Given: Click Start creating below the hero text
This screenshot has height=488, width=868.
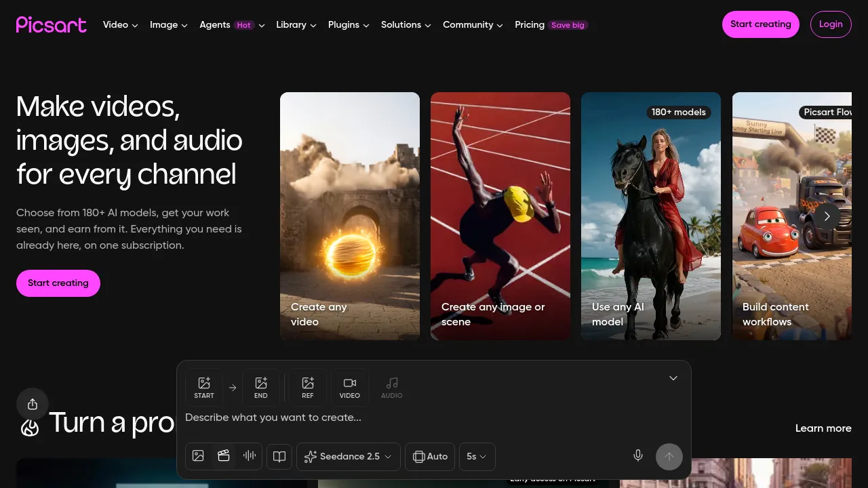Looking at the screenshot, I should click(58, 283).
